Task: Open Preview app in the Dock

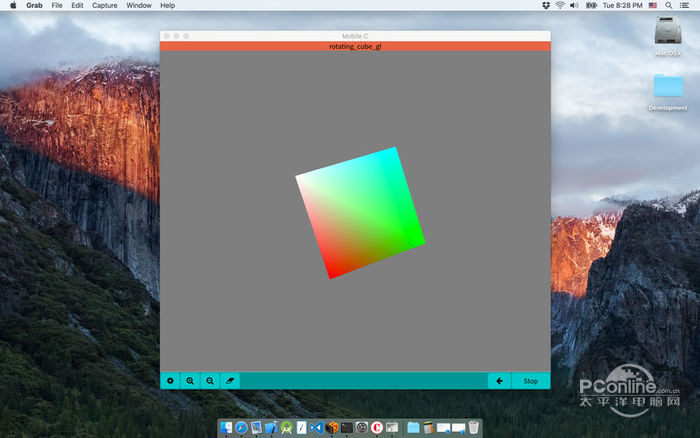Action: [256, 428]
